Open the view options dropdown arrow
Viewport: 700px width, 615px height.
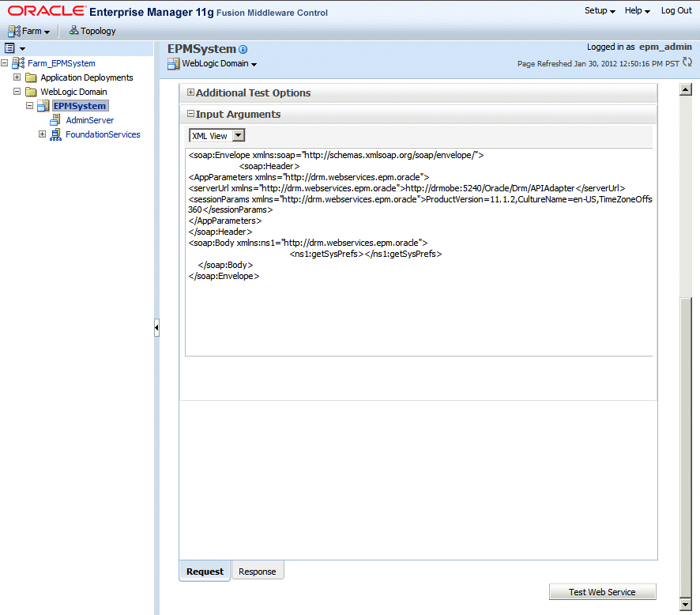click(x=22, y=49)
